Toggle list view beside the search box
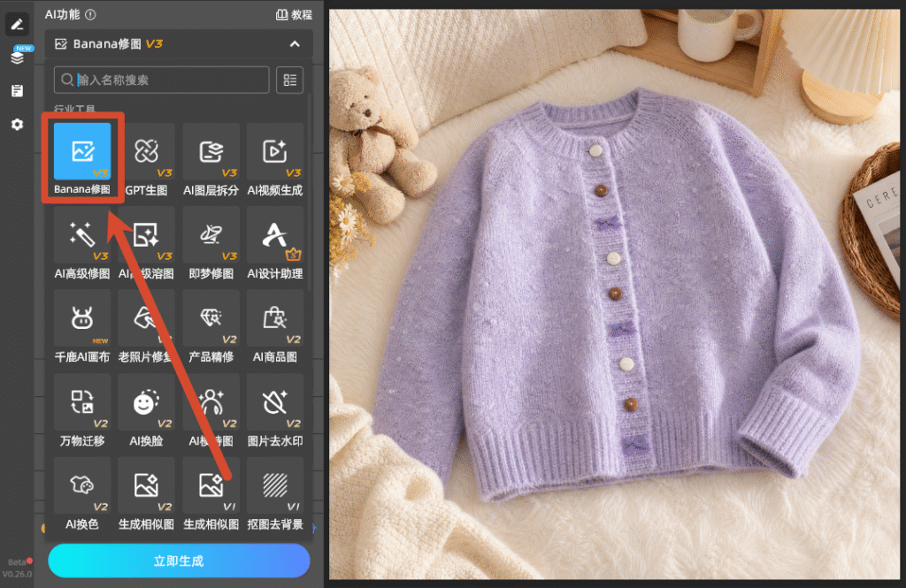 (290, 80)
